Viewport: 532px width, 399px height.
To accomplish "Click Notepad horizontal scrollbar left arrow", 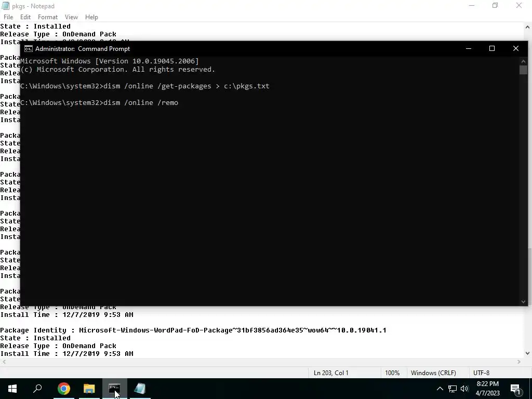I will click(x=4, y=362).
